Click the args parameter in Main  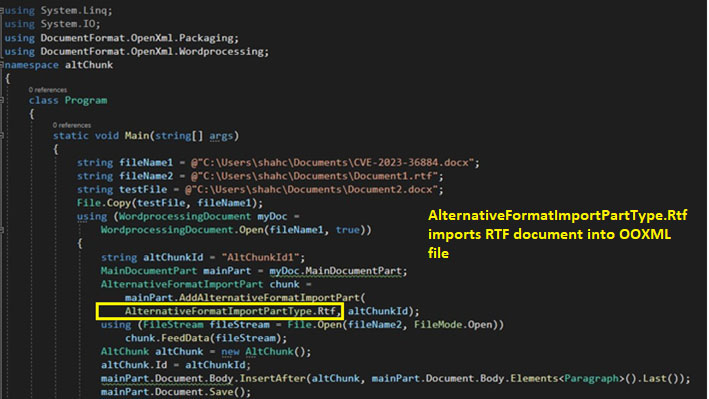221,135
